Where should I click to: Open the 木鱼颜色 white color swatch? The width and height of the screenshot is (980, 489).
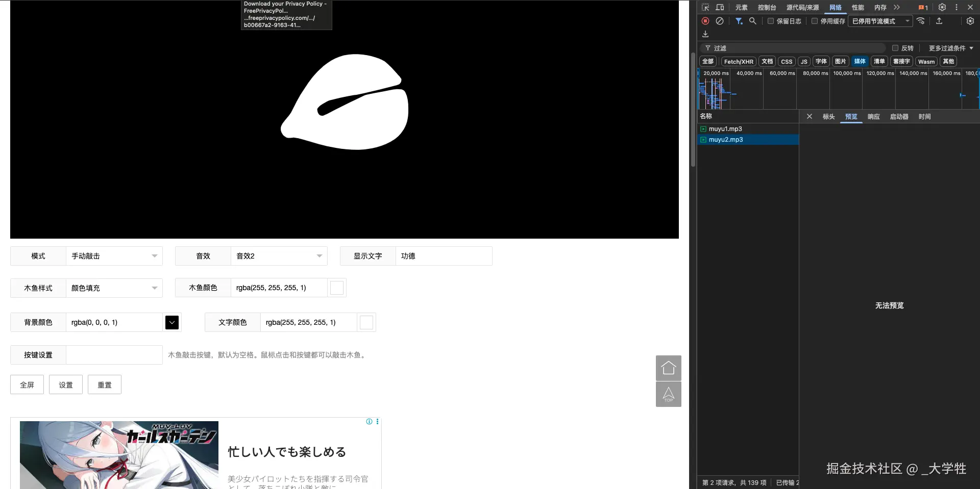(x=336, y=288)
